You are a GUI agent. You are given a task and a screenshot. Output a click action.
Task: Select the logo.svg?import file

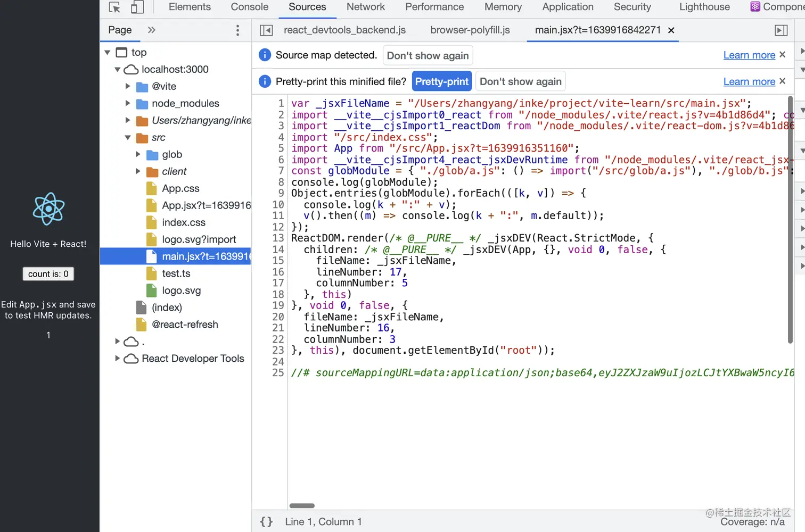pyautogui.click(x=199, y=239)
